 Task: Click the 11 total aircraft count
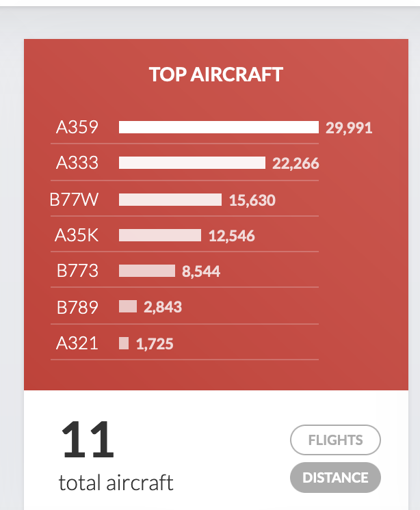click(87, 441)
